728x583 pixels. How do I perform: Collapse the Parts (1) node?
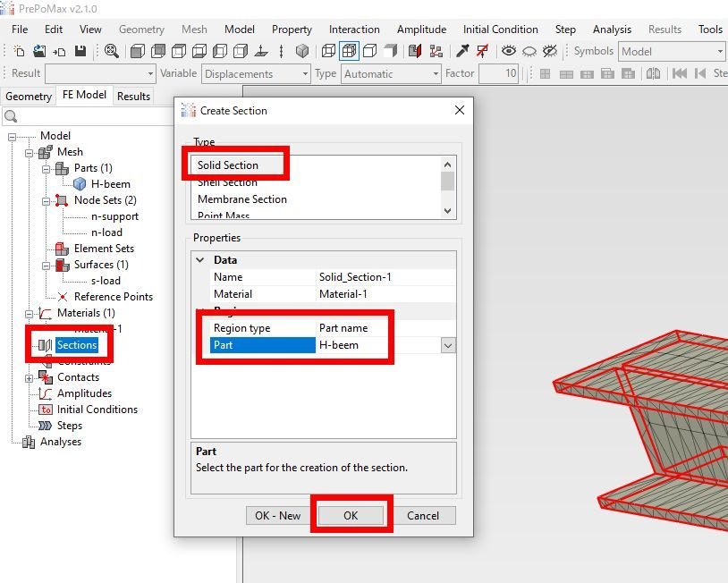46,169
